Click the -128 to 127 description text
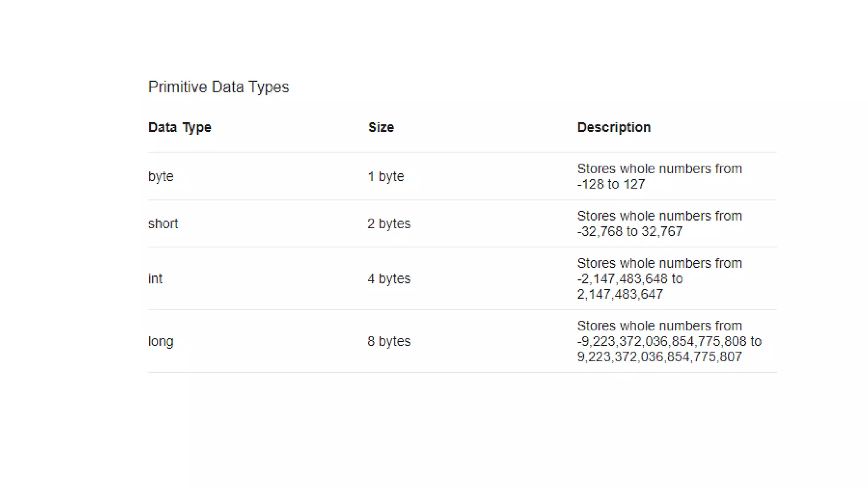868x488 pixels. tap(611, 184)
